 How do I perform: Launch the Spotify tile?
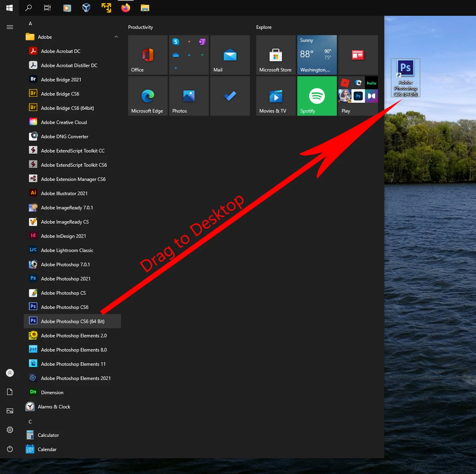317,96
